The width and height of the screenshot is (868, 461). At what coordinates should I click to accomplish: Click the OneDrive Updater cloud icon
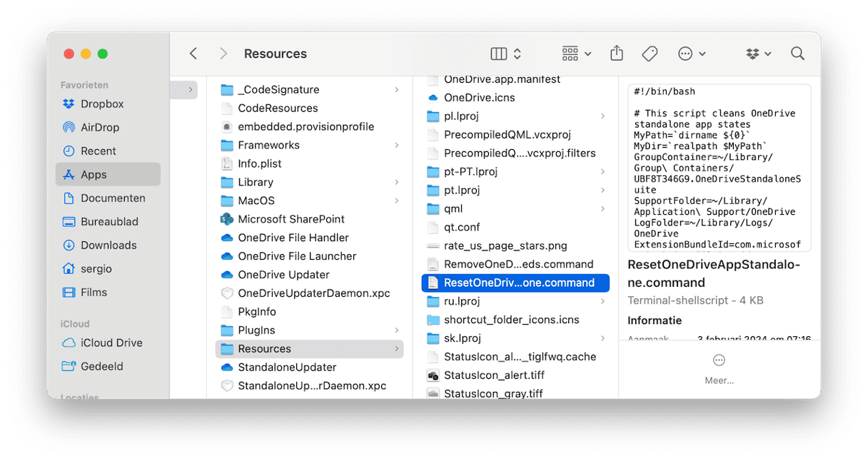227,275
